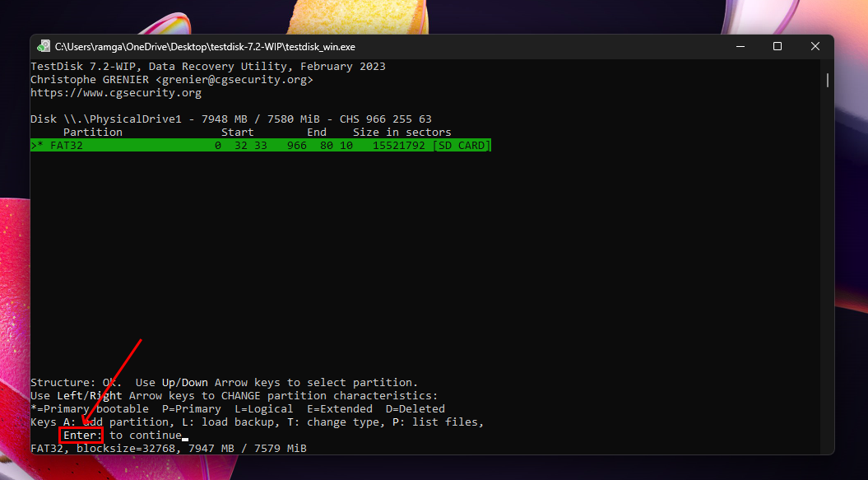Image resolution: width=868 pixels, height=480 pixels.
Task: Click 'T: change type' key hint
Action: (x=332, y=422)
